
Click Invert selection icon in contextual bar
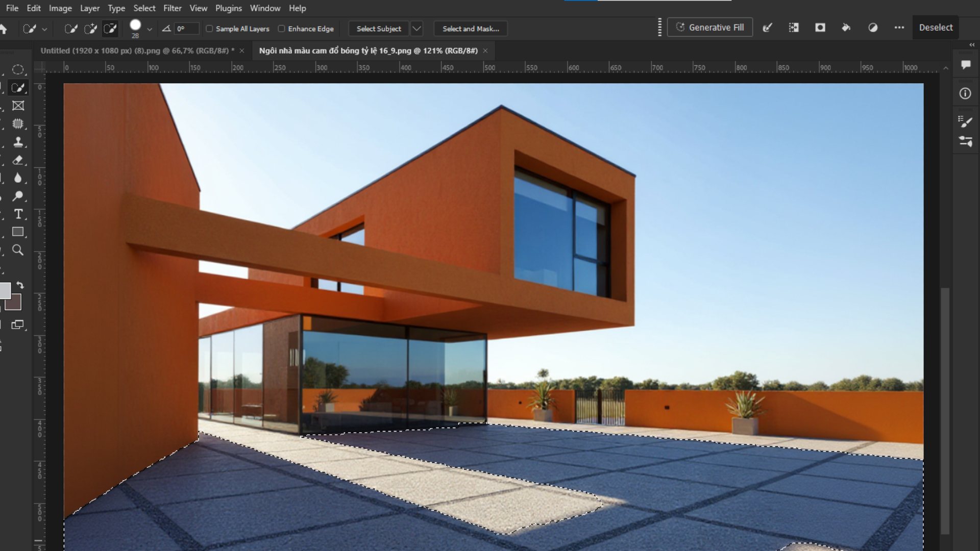click(794, 28)
